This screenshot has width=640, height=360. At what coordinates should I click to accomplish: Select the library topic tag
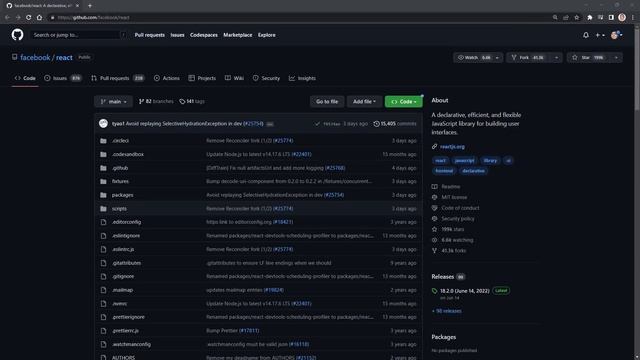pyautogui.click(x=490, y=160)
